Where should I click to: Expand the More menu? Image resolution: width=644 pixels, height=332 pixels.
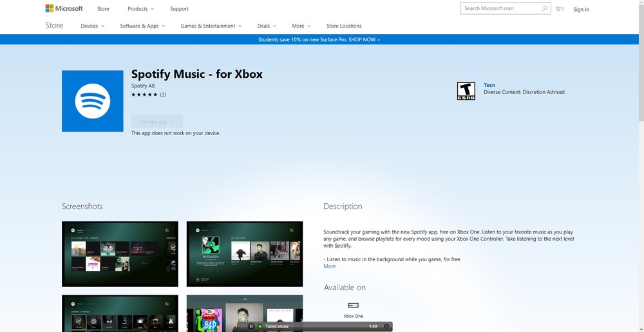(x=301, y=26)
